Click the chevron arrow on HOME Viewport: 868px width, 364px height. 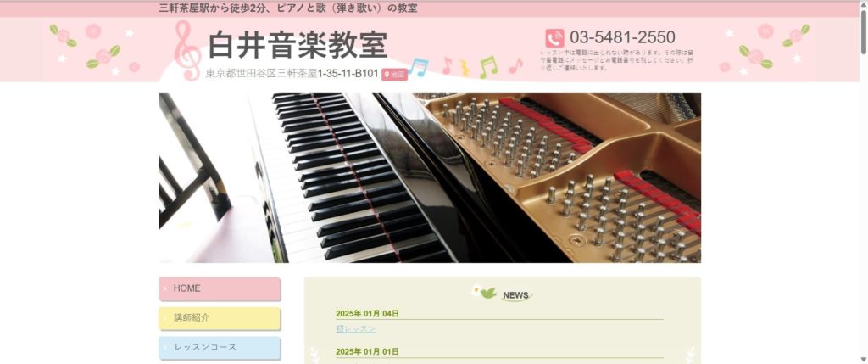pos(165,288)
